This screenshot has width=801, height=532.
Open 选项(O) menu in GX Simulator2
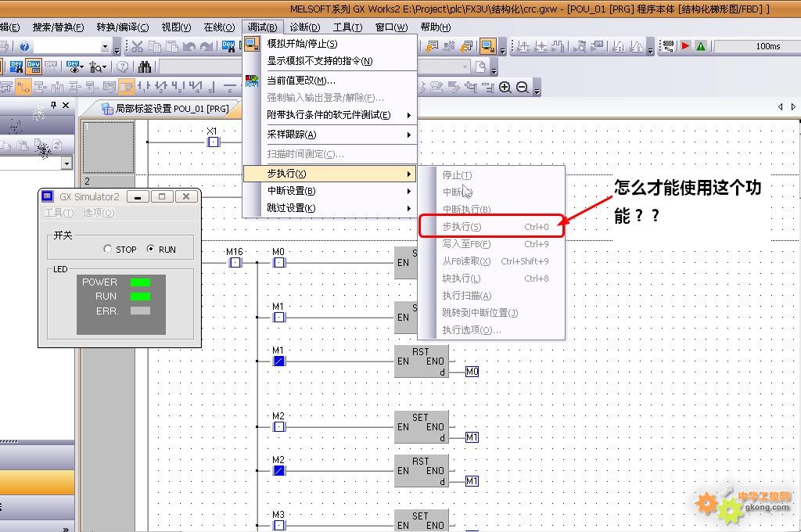point(99,213)
